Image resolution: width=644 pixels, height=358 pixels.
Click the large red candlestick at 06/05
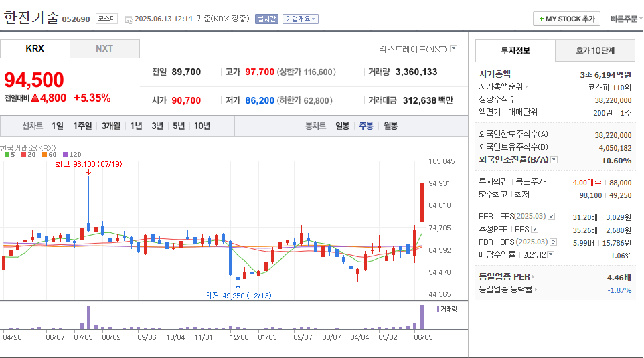click(x=422, y=203)
